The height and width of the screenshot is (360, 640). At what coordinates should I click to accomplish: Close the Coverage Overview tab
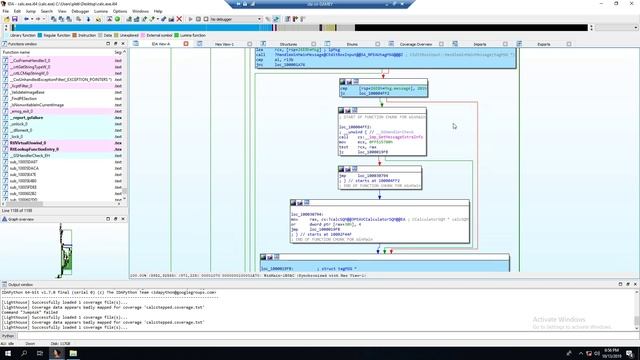click(441, 44)
